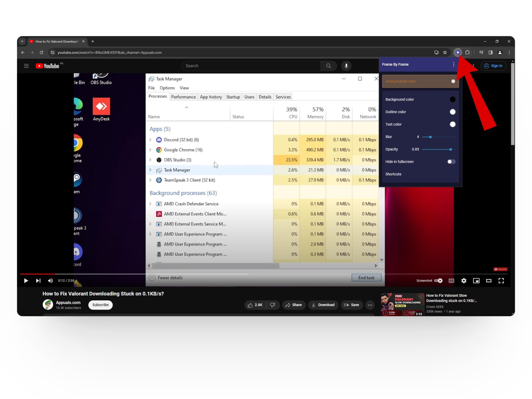This screenshot has width=532, height=399.
Task: Open Frame By Frame three-dot menu
Action: coord(454,64)
